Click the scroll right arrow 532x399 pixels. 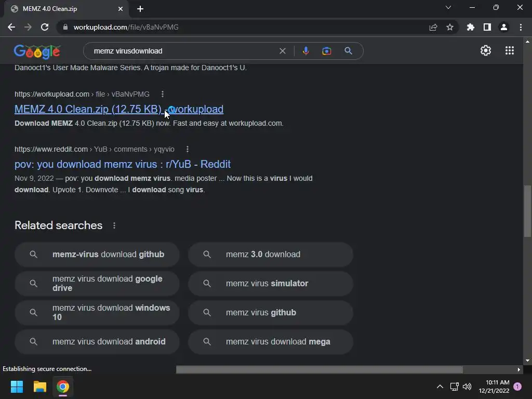(x=518, y=369)
